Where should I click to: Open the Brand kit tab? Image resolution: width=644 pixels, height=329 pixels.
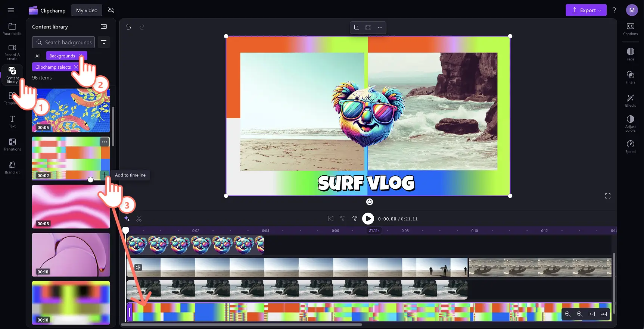pyautogui.click(x=12, y=167)
